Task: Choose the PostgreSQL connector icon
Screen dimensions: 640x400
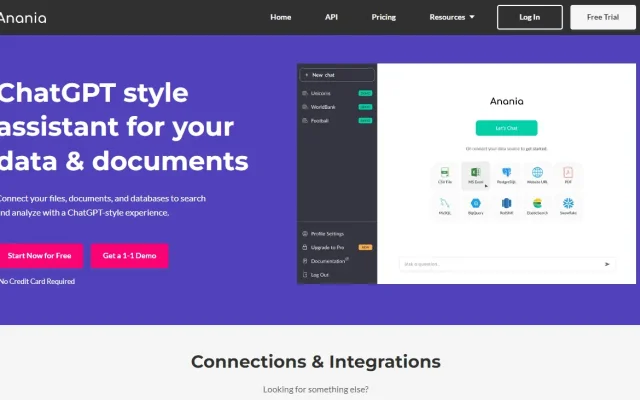Action: pyautogui.click(x=507, y=172)
